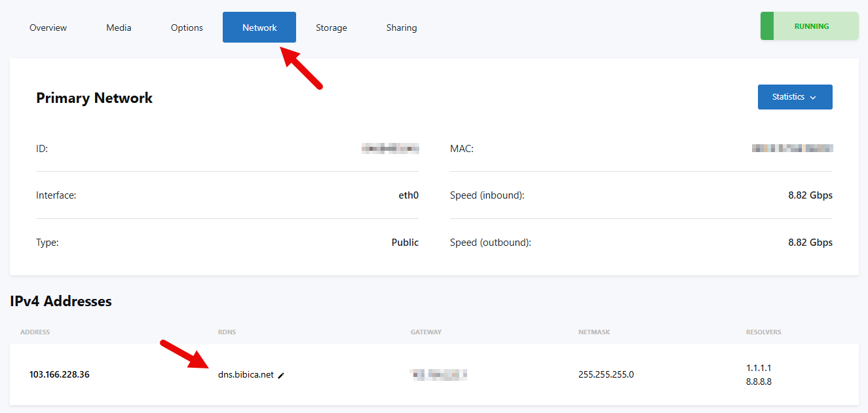
Task: Open the Storage tab
Action: (331, 28)
